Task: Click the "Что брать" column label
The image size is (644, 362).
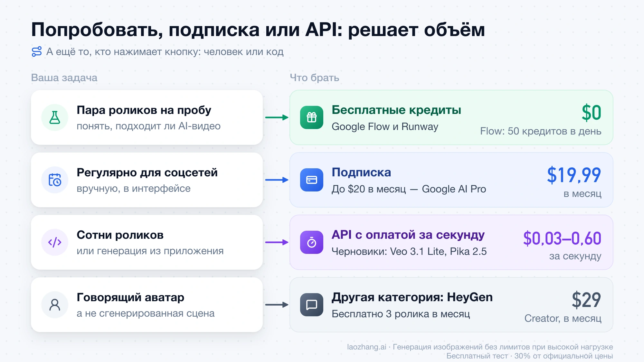Action: click(314, 78)
